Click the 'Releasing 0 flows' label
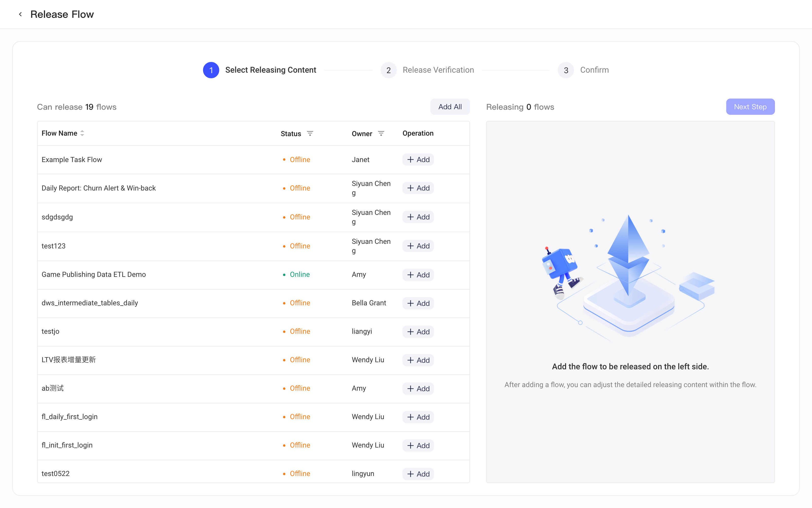Screen dimensions: 812x508 [520, 107]
